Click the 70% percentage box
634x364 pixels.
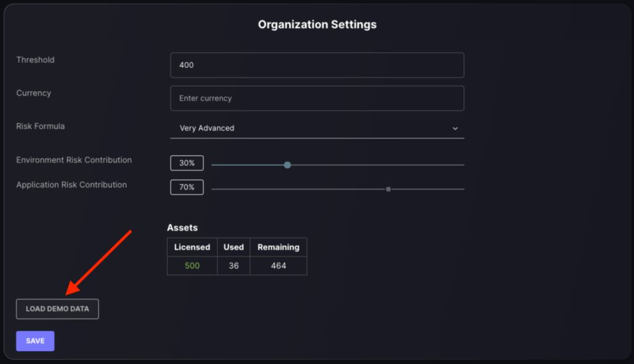click(187, 187)
